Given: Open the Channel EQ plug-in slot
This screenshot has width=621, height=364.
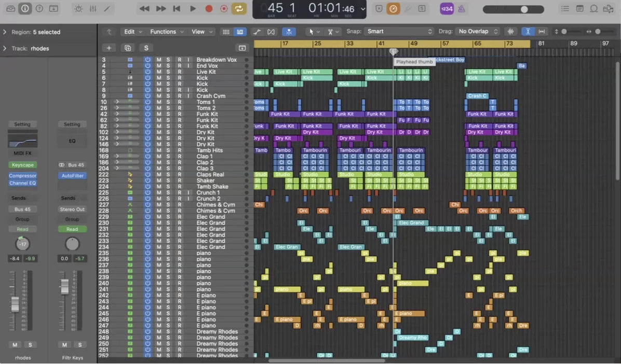Looking at the screenshot, I should coord(22,183).
